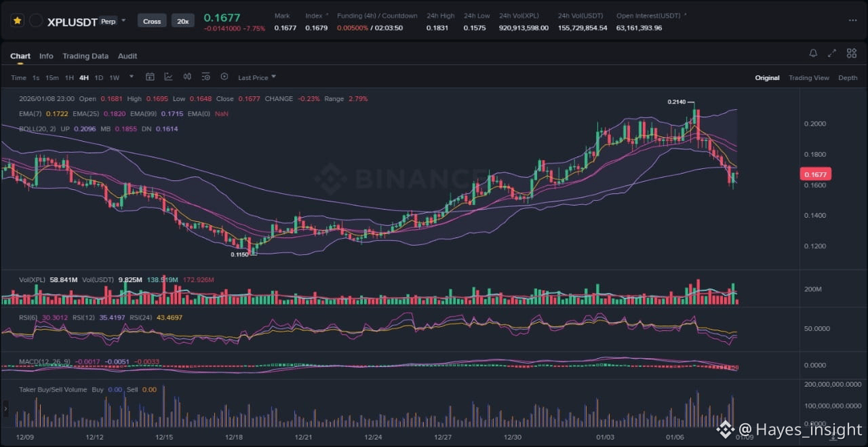Click the 24h High value 0.1831
The width and height of the screenshot is (868, 447).
click(x=437, y=28)
